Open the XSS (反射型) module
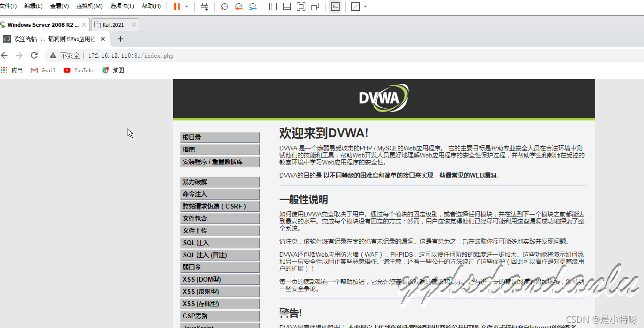The width and height of the screenshot is (644, 328). [220, 291]
